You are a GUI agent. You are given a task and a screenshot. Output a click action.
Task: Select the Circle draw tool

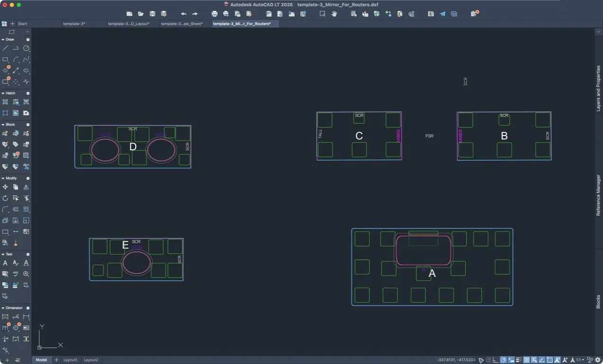[26, 48]
